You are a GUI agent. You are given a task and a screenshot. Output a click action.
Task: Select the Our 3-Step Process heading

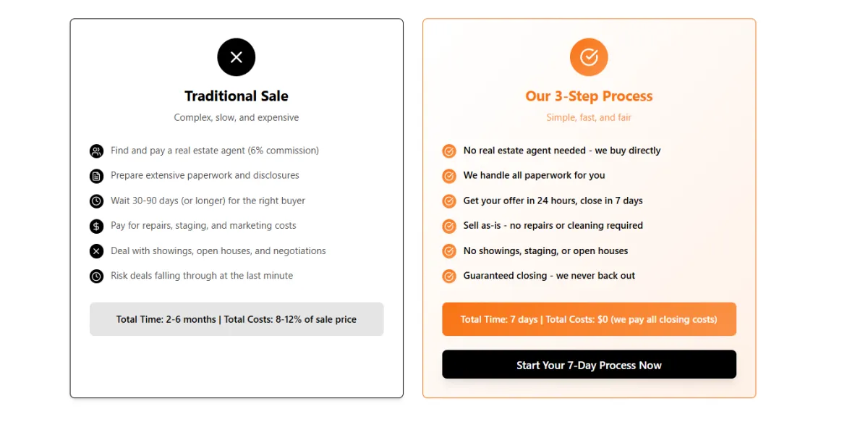[589, 96]
